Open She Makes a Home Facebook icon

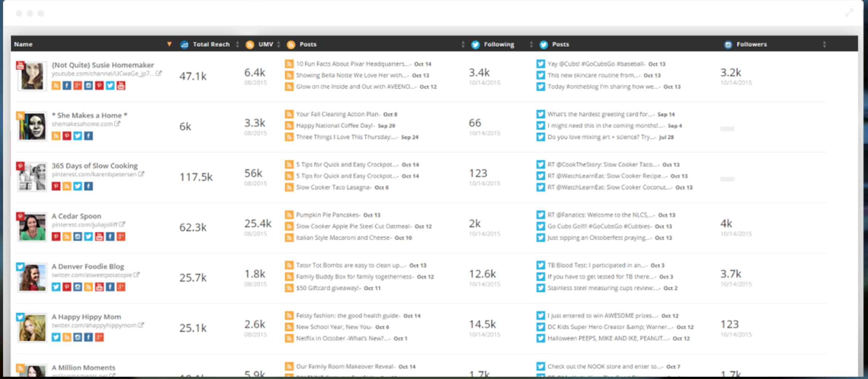pos(89,136)
